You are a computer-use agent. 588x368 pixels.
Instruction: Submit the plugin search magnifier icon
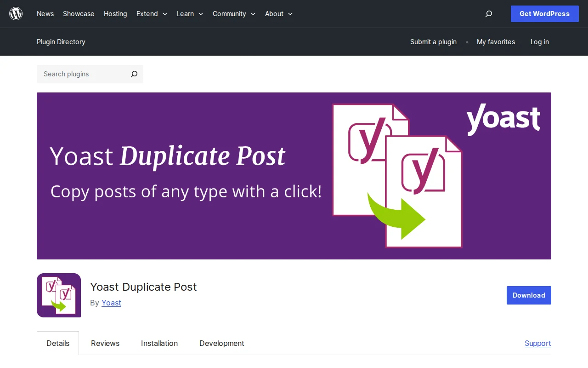point(134,74)
